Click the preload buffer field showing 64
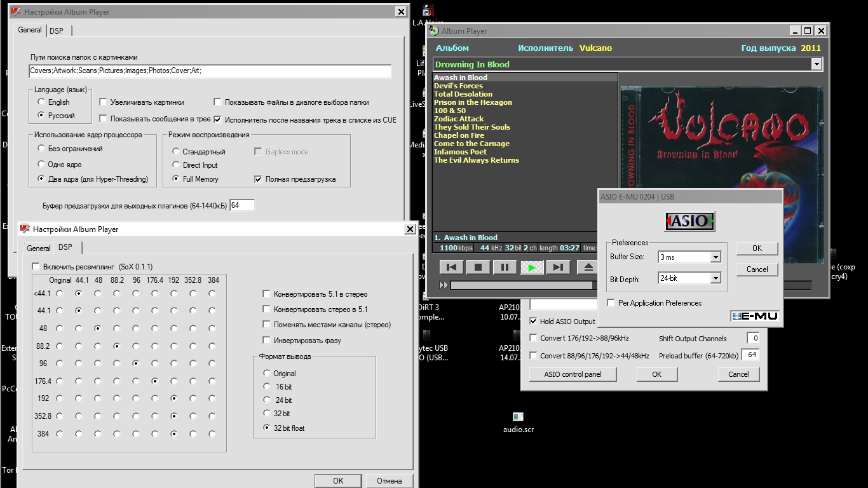 coord(242,205)
